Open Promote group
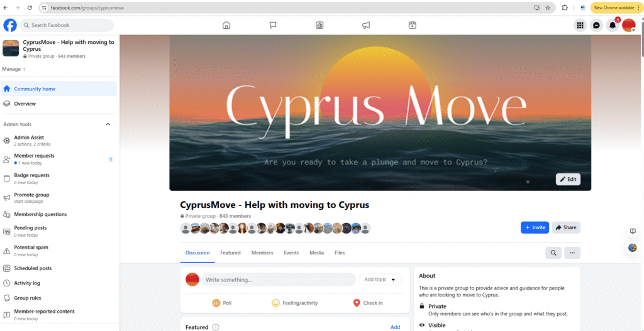The image size is (644, 331). (58, 198)
